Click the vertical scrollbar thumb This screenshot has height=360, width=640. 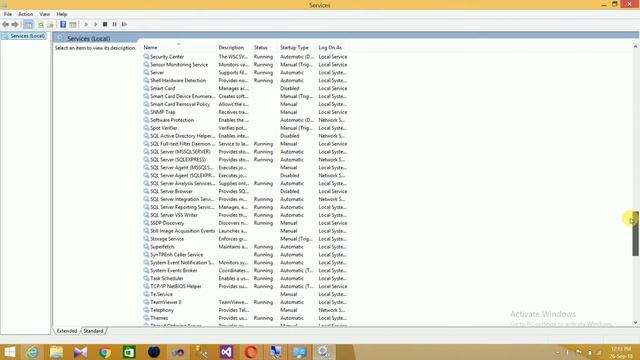636,233
